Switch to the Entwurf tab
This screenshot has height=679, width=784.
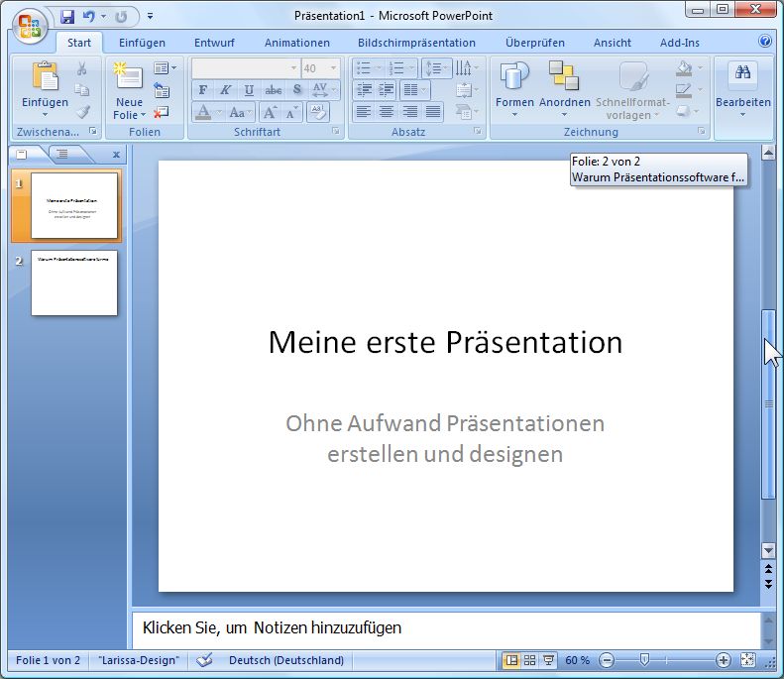(x=214, y=43)
